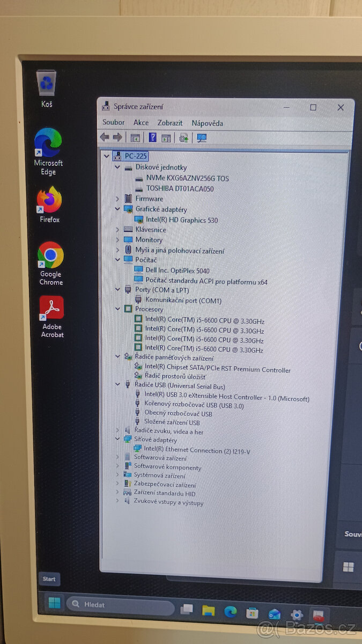Image resolution: width=362 pixels, height=644 pixels.
Task: Select Složené zařízení USB
Action: click(172, 422)
